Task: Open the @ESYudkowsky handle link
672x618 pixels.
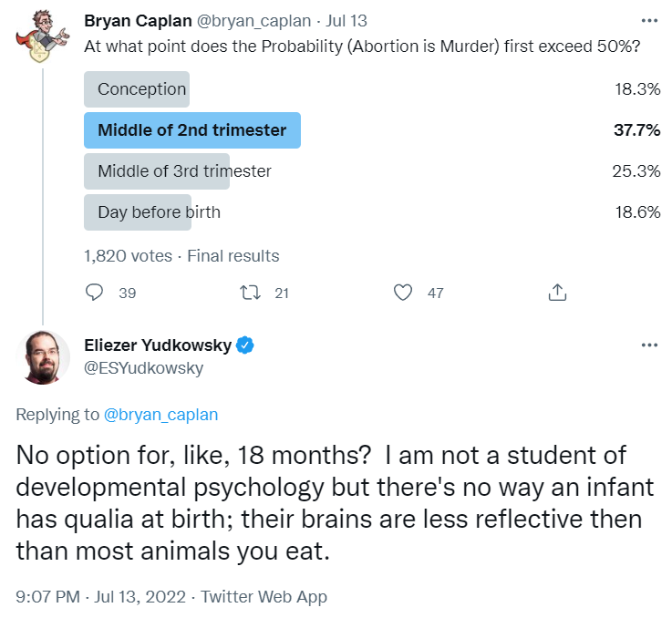Action: click(143, 368)
